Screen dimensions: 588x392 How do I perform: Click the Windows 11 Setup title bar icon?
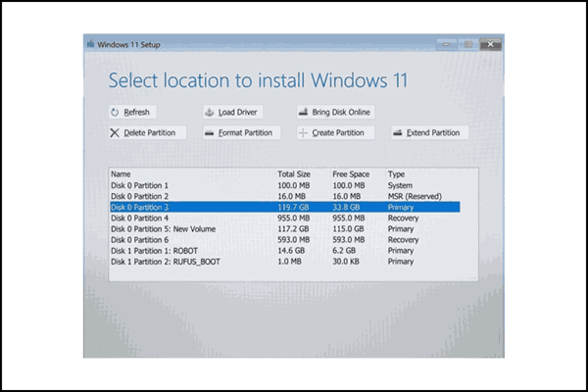point(90,44)
